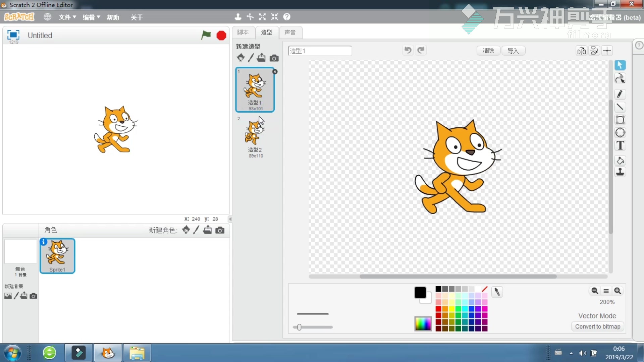Open Sprite1 info button
This screenshot has width=644, height=362.
44,242
